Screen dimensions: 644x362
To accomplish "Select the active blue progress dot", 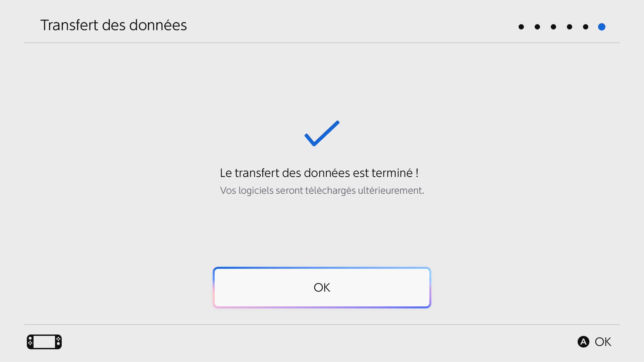I will (x=602, y=27).
